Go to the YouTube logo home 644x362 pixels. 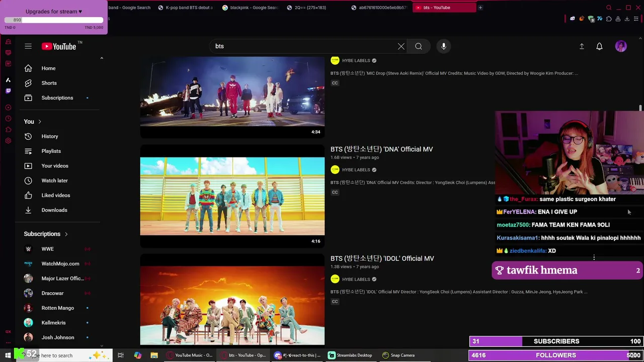pos(59,46)
